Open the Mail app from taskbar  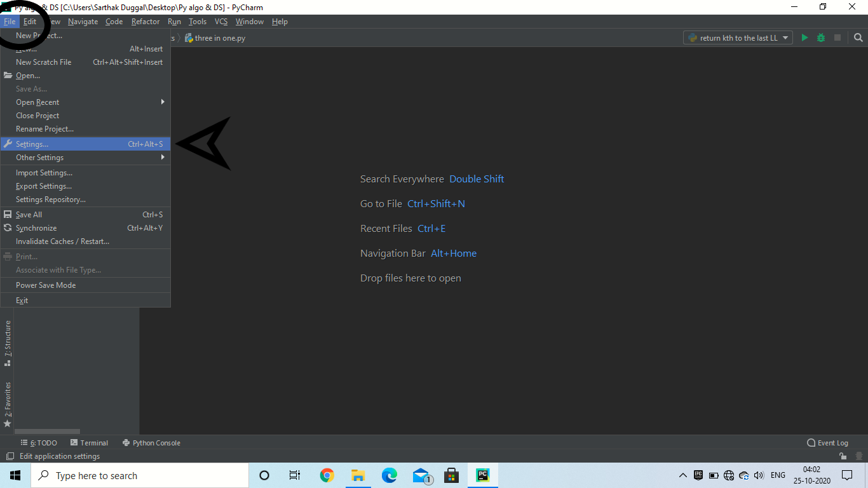click(422, 476)
